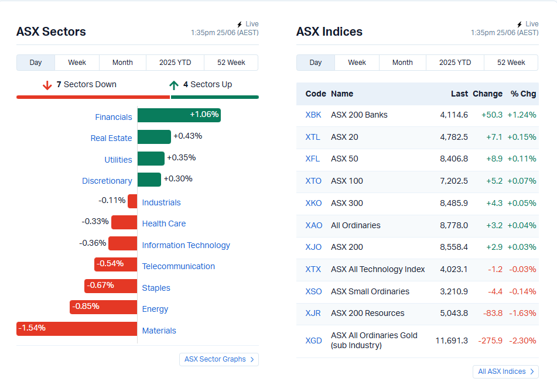Viewport: 557px width, 392px height.
Task: Click the red Energy -0.85% bar
Action: coord(103,307)
